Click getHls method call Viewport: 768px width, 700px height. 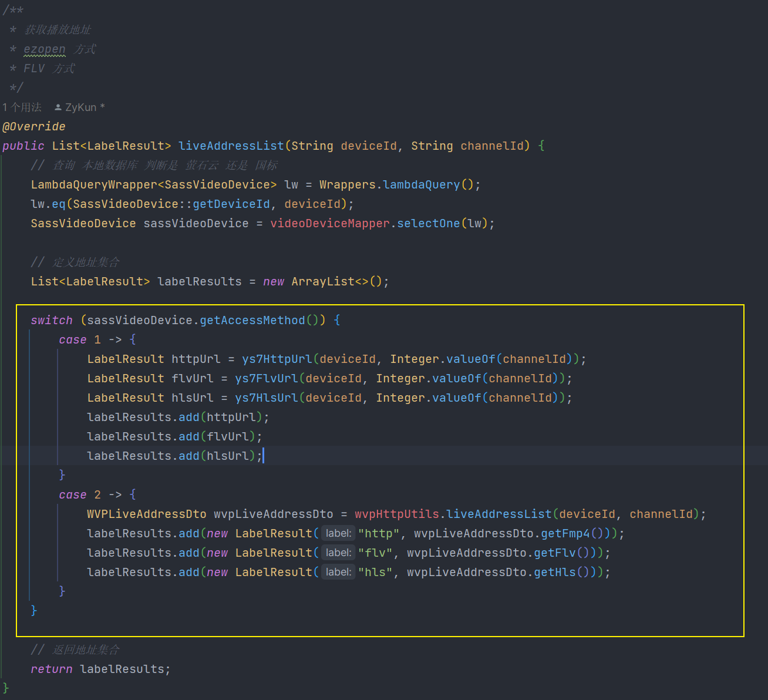555,572
